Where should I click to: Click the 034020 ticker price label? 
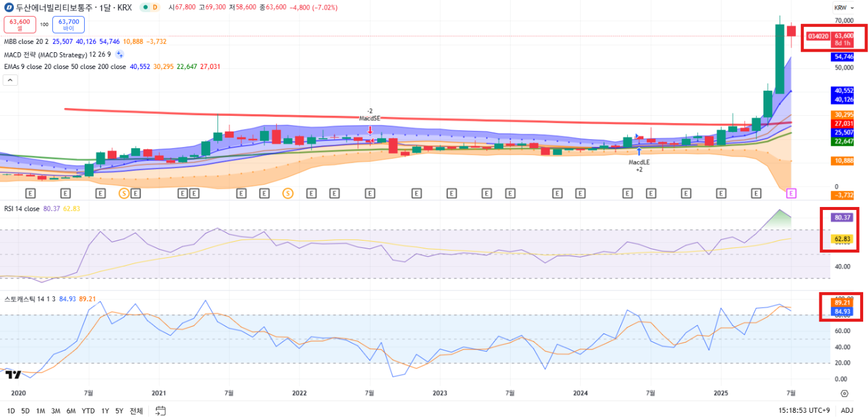click(x=818, y=36)
